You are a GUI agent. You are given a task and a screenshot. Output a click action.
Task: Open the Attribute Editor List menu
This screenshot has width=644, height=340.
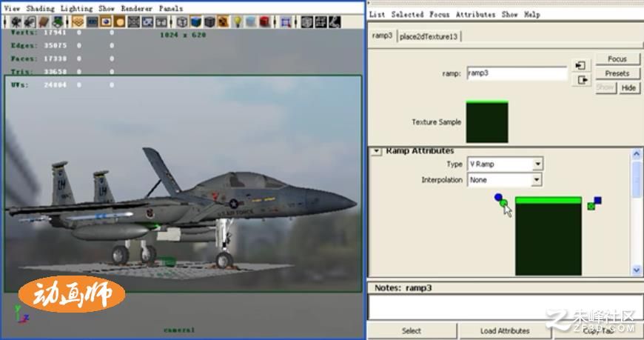point(377,14)
